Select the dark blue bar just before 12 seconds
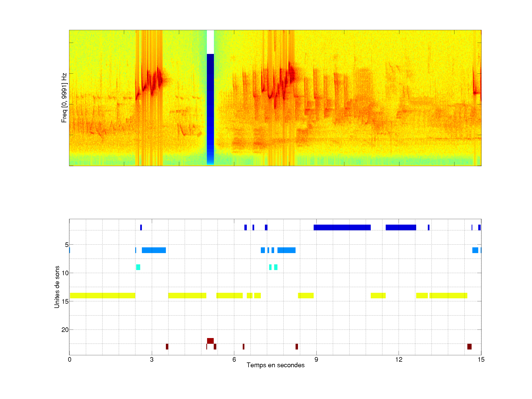This screenshot has width=532, height=399. [401, 227]
